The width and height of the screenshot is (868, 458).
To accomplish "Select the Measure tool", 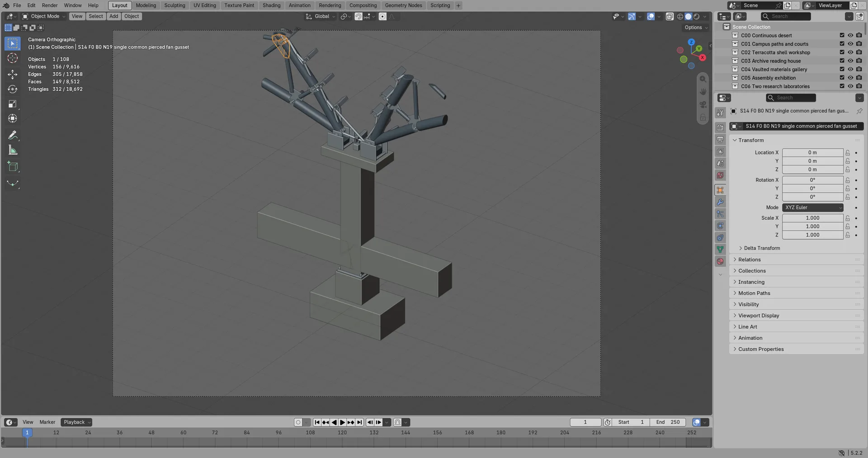I will point(13,150).
